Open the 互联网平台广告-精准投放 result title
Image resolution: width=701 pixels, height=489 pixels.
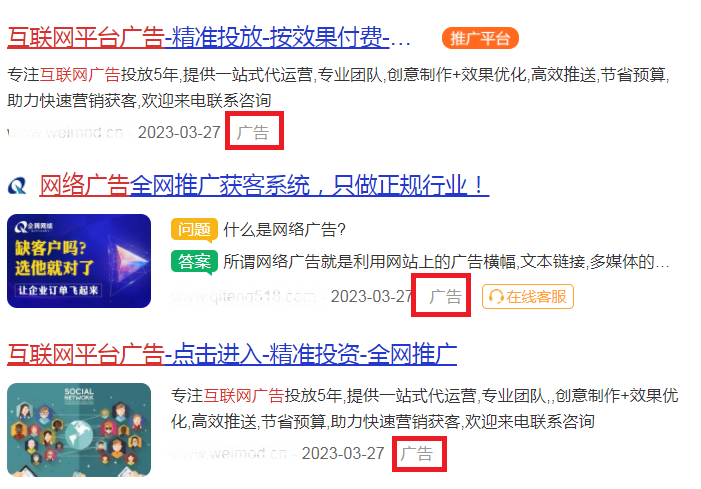pos(209,38)
